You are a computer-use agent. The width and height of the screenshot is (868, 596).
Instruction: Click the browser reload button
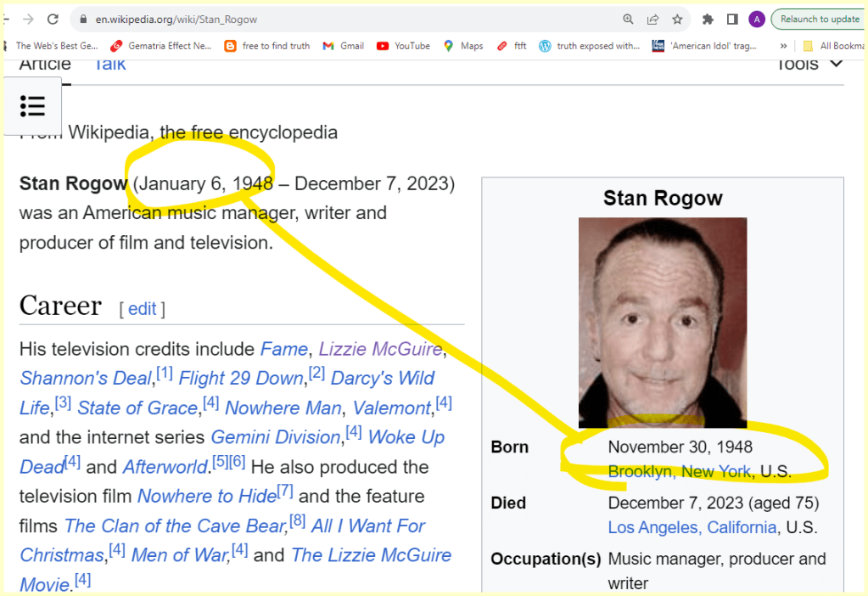53,19
